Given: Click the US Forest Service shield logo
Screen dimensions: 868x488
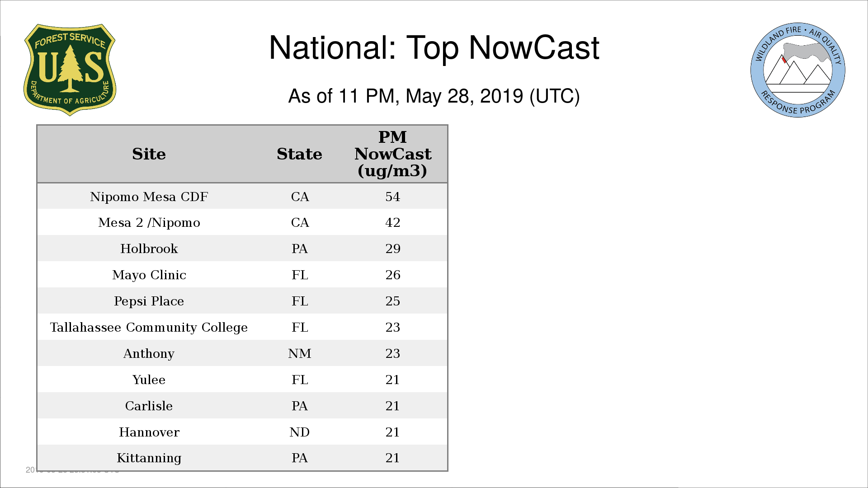Looking at the screenshot, I should tap(70, 70).
